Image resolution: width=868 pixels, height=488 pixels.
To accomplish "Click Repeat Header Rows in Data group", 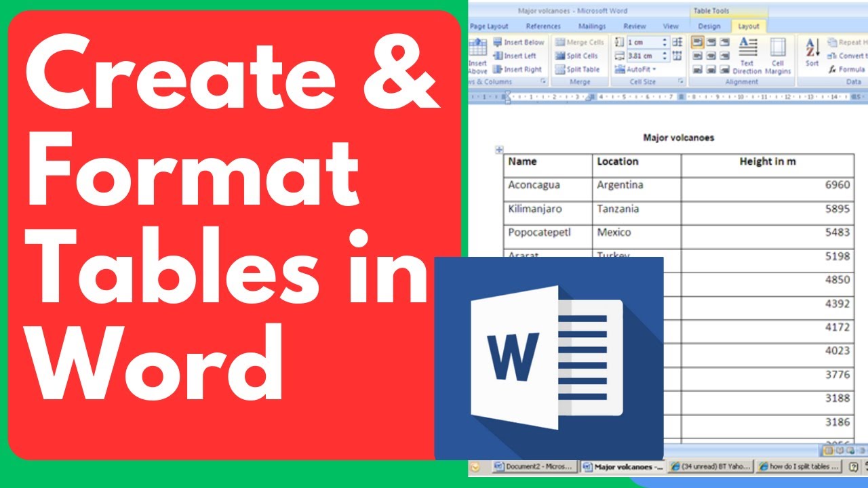I will coord(848,42).
